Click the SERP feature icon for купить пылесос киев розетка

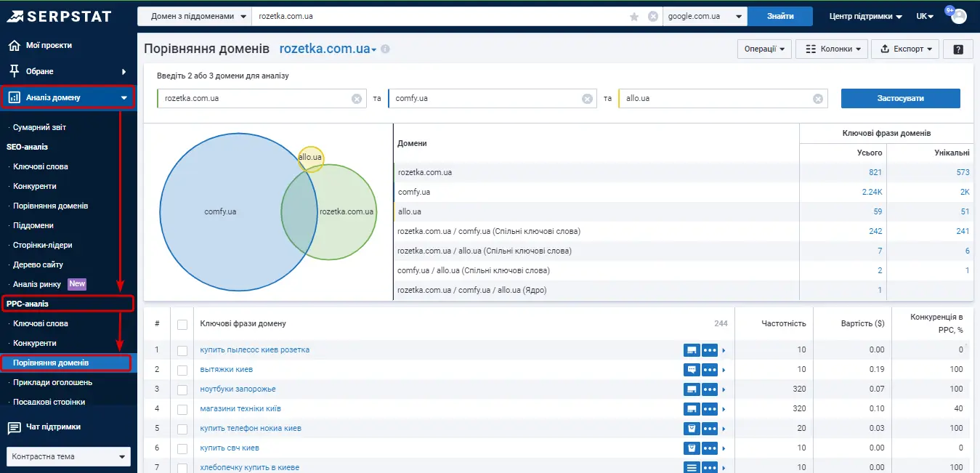[x=692, y=350]
